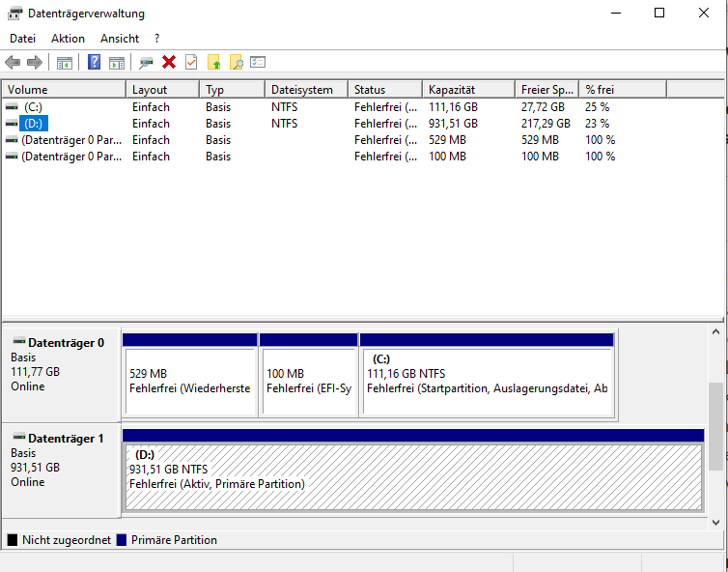Sort by Volume column header
This screenshot has width=728, height=572.
pos(64,89)
